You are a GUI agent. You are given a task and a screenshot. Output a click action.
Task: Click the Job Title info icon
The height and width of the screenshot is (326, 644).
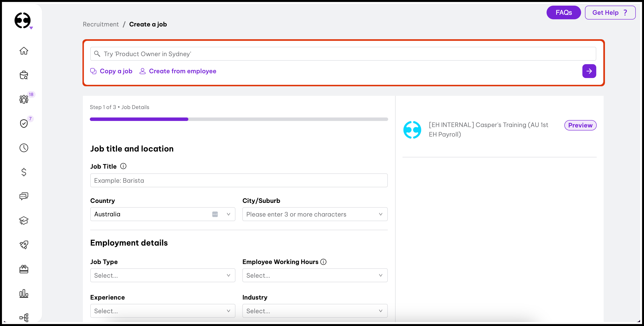[x=123, y=166]
